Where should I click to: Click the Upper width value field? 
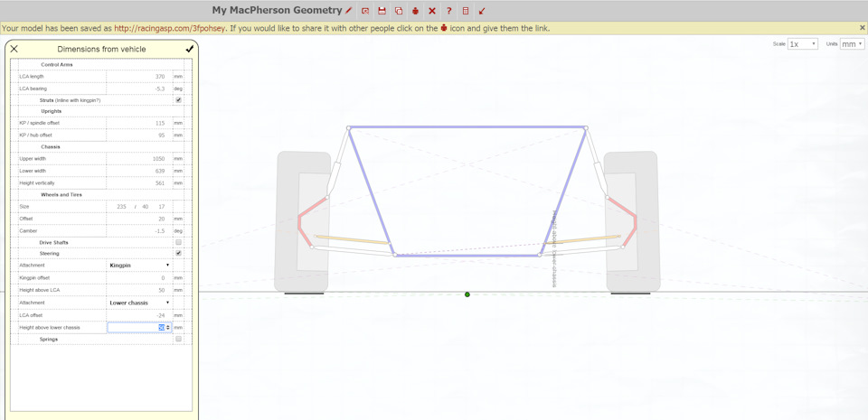click(x=139, y=159)
